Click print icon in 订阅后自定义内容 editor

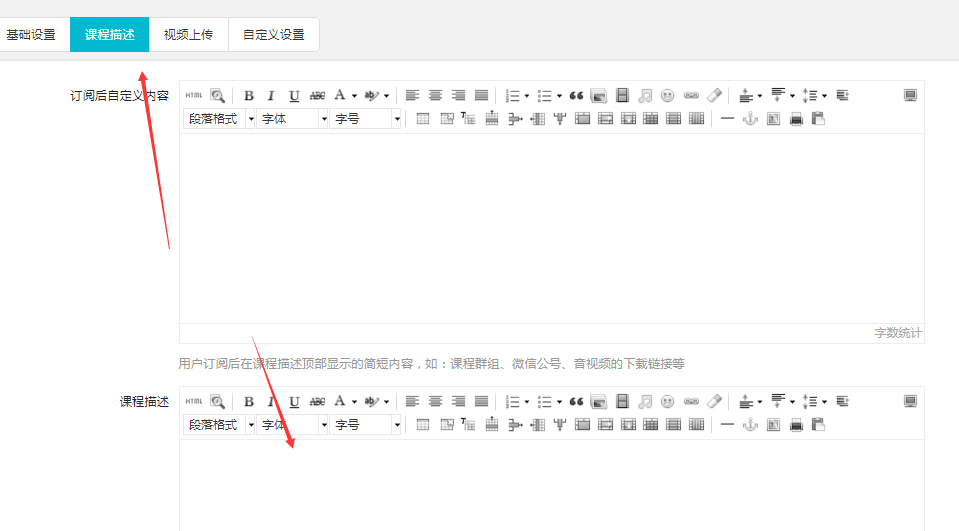click(x=796, y=119)
